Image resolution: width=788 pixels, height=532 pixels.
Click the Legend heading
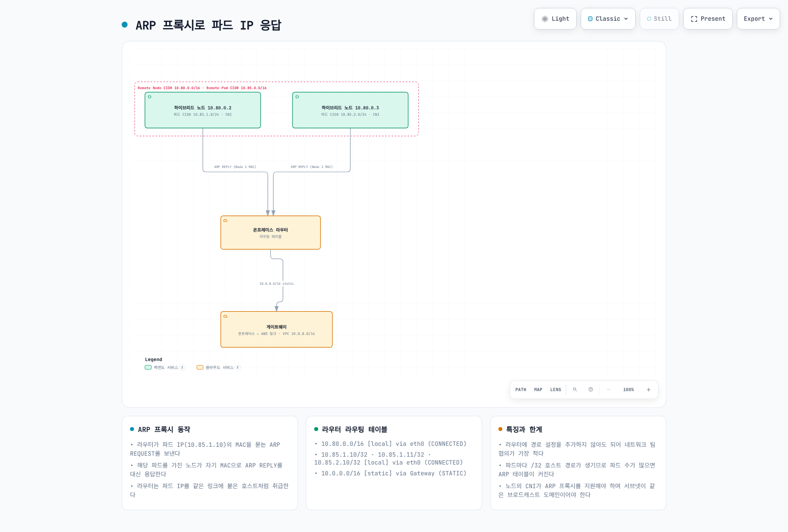154,360
